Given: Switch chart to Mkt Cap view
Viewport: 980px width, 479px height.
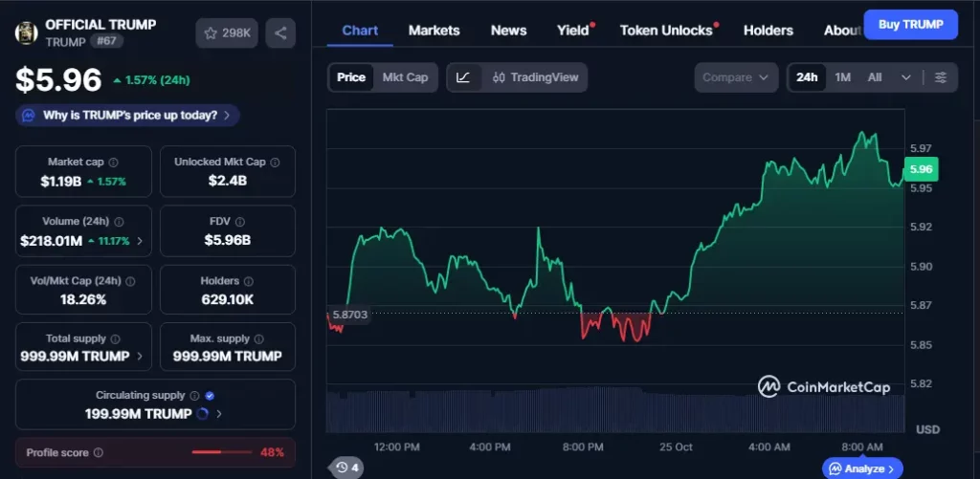Looking at the screenshot, I should tap(405, 77).
